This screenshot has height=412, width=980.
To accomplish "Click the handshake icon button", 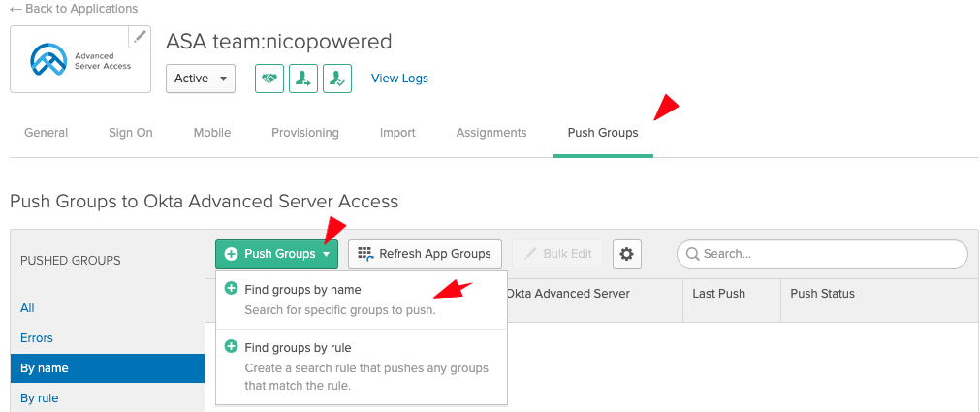I will 269,79.
